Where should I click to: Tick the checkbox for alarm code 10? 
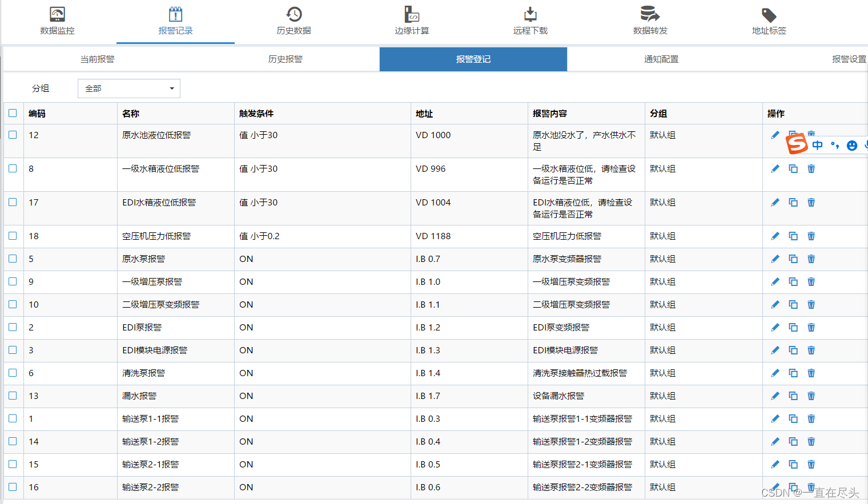[x=13, y=304]
